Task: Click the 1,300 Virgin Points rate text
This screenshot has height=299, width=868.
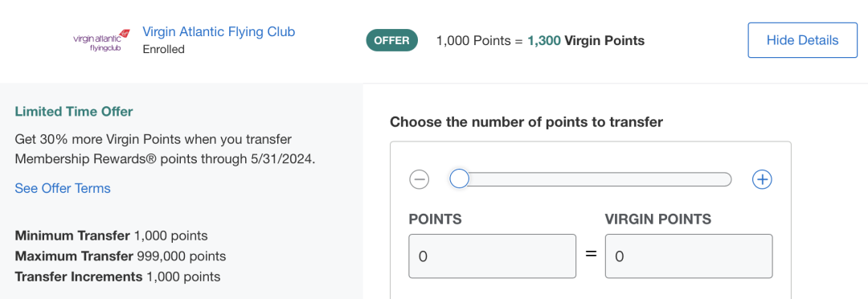Action: 586,40
